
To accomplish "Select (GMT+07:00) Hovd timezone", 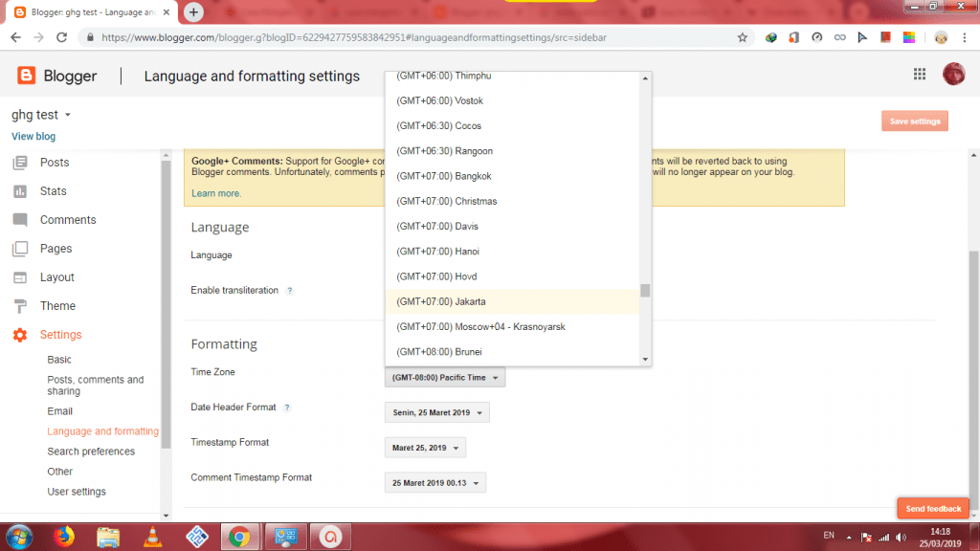I will pyautogui.click(x=513, y=276).
